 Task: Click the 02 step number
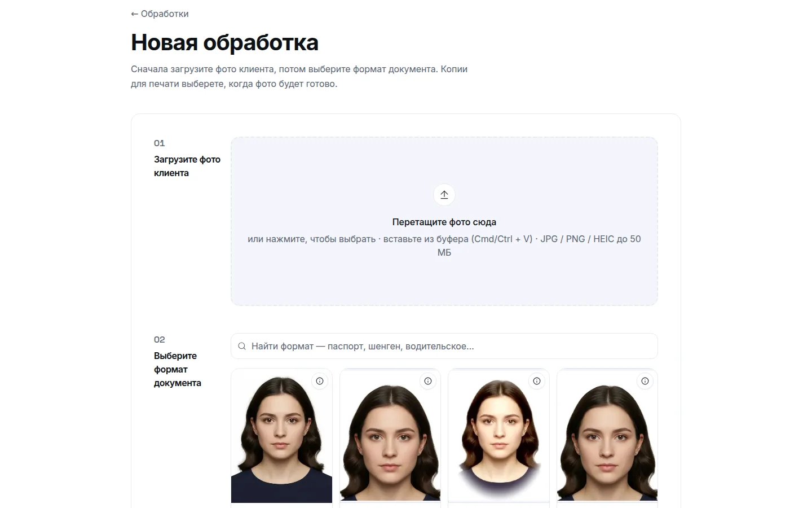click(x=160, y=339)
